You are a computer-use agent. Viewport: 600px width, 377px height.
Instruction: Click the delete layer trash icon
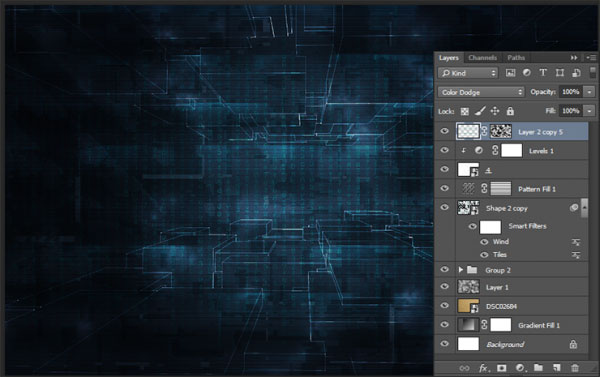click(575, 368)
